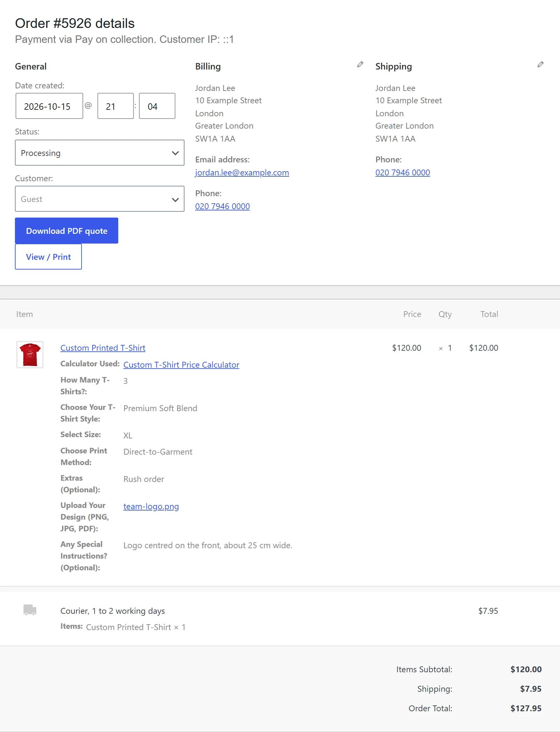Open the red T-shirt product thumbnail

click(x=30, y=354)
